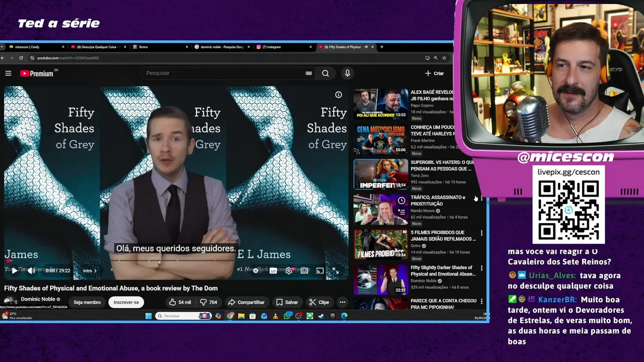
Task: Open a new browser tab
Action: 381,47
